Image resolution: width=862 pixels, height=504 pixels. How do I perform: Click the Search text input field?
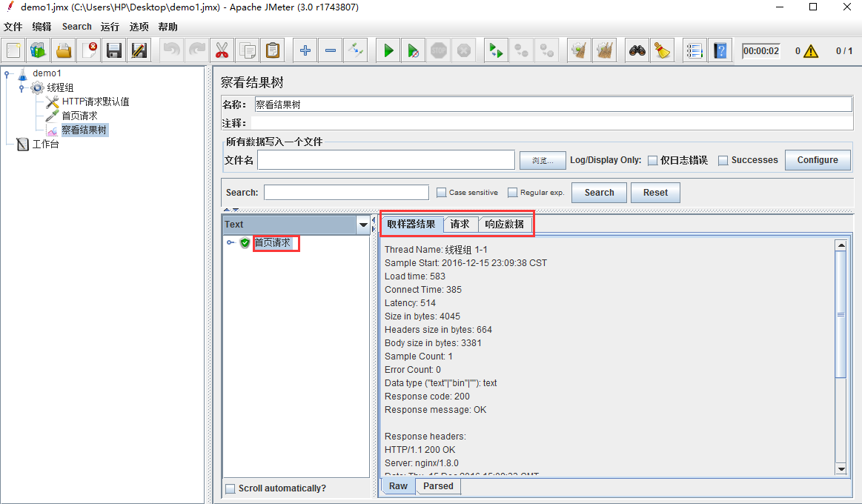(x=346, y=193)
